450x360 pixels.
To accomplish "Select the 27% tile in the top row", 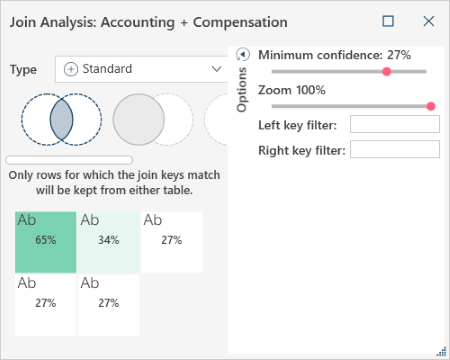I will point(171,242).
